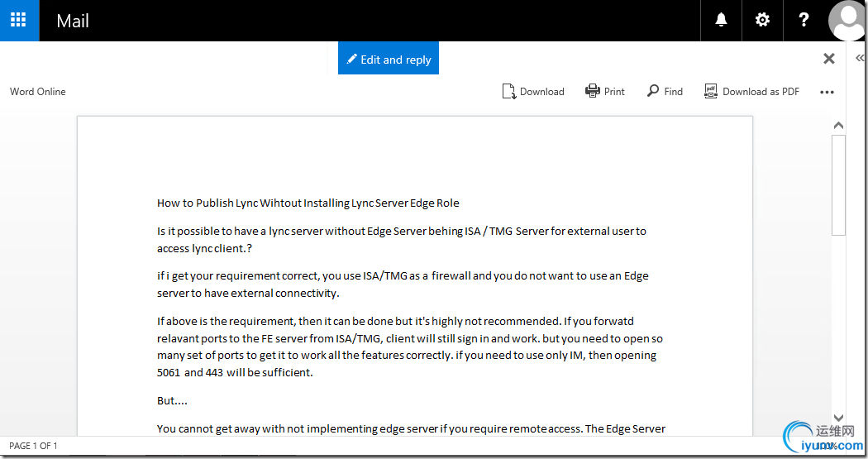Click the Find magnifier icon
The height and width of the screenshot is (459, 868).
[653, 90]
